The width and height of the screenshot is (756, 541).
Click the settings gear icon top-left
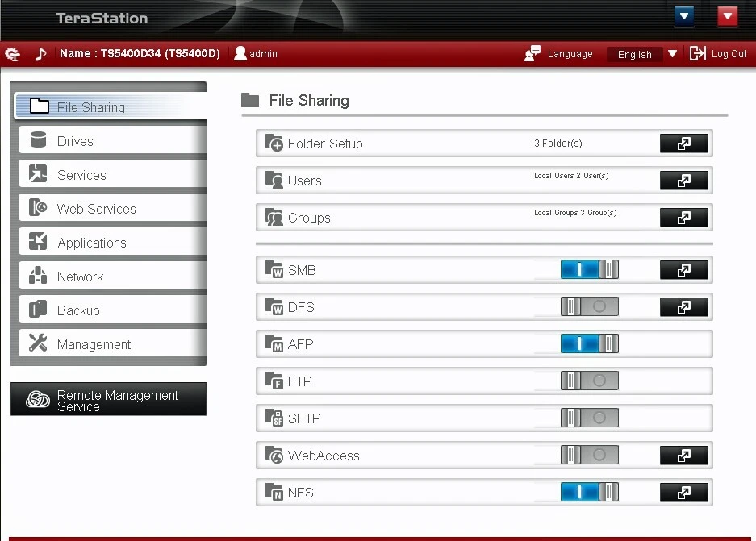coord(12,53)
